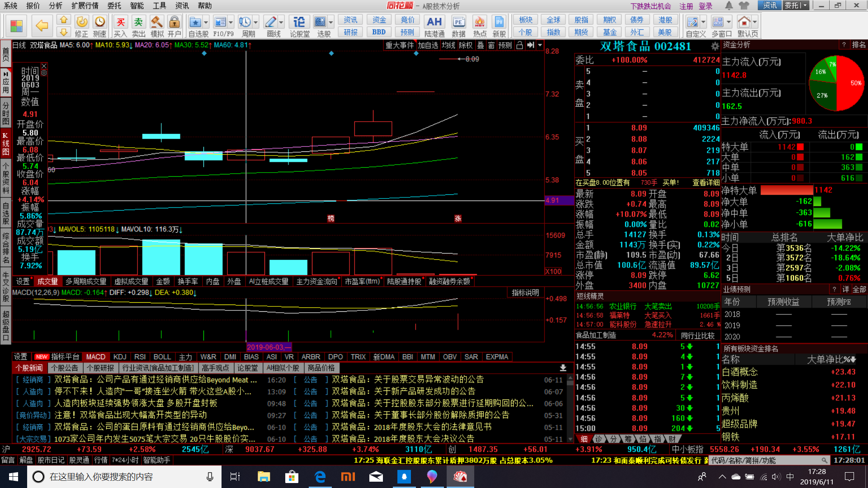Switch to the KDJ indicator tab

click(x=120, y=357)
